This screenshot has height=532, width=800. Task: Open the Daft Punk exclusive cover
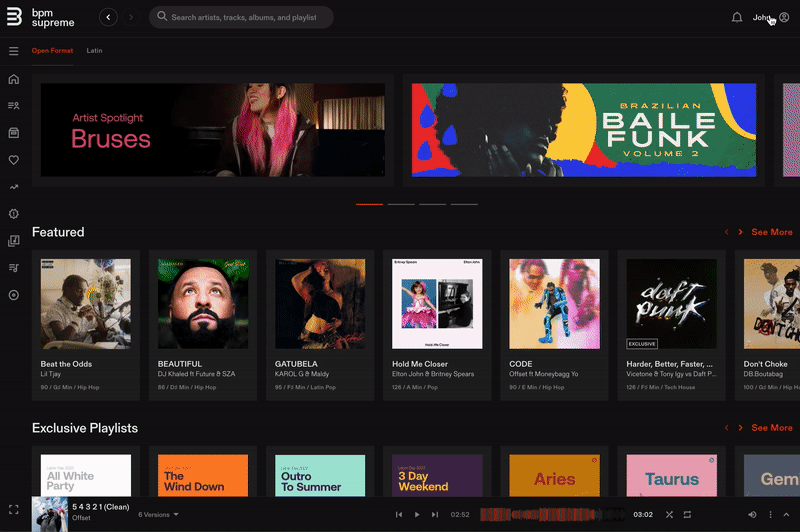[671, 304]
